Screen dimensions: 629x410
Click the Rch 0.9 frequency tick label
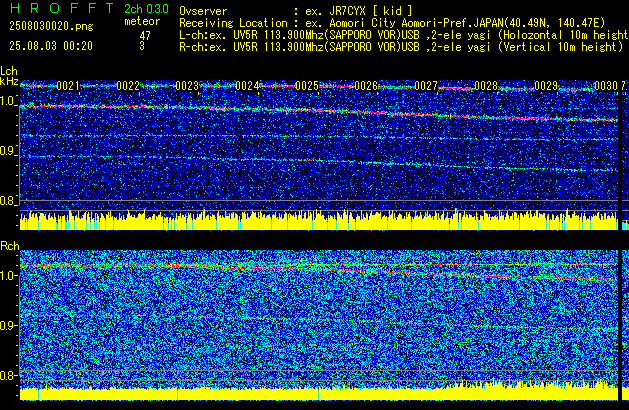point(8,325)
